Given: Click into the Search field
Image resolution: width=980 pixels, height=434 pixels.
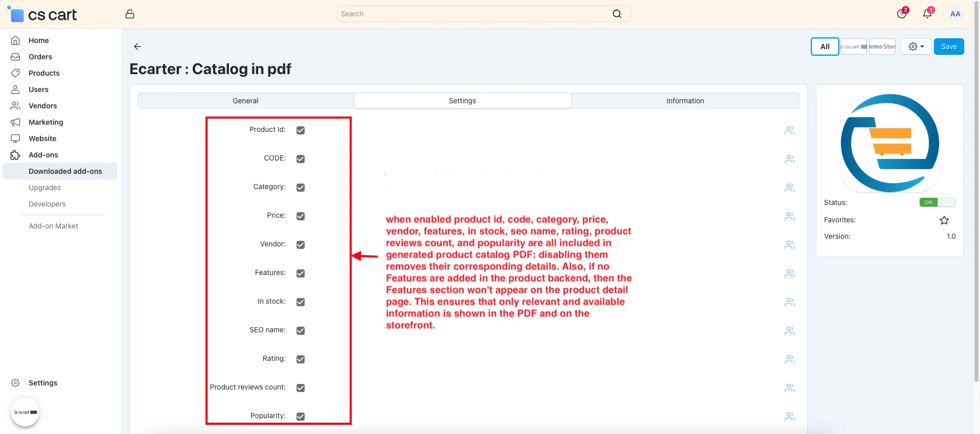Looking at the screenshot, I should 473,14.
